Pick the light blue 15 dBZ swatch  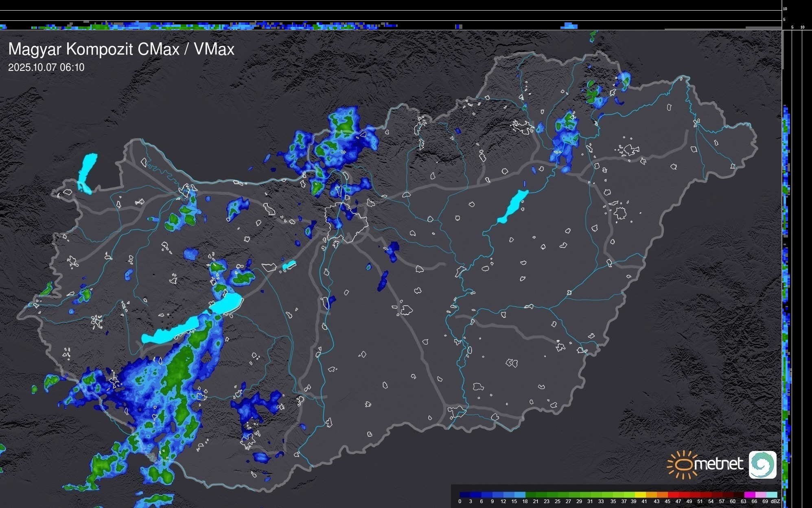click(x=520, y=495)
